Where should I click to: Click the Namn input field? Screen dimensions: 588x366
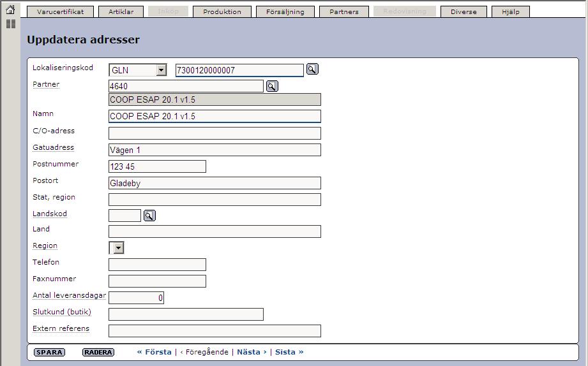[x=215, y=116]
